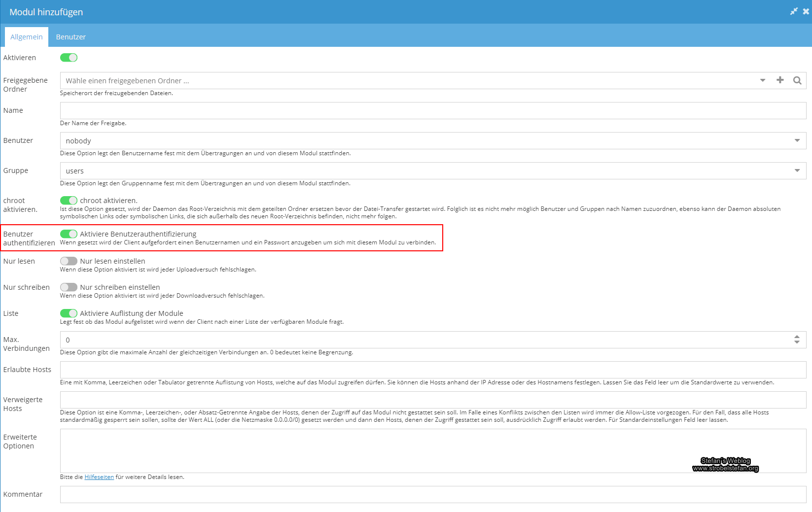The width and height of the screenshot is (812, 512).
Task: Open the Benutzer dropdown showing nobody
Action: point(797,140)
